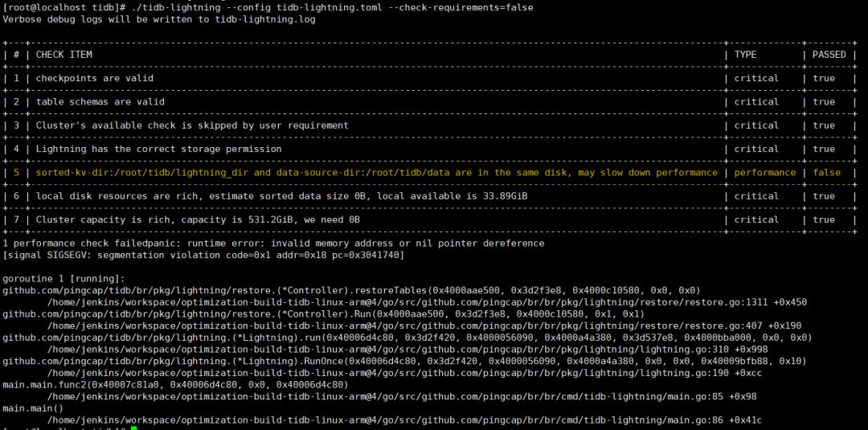Click the 'CHECK ITEM' column header

(x=64, y=55)
